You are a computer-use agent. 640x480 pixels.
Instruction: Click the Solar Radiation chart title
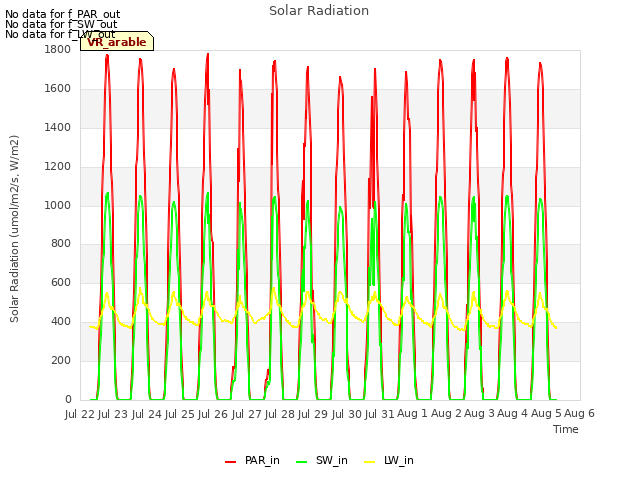pyautogui.click(x=319, y=11)
